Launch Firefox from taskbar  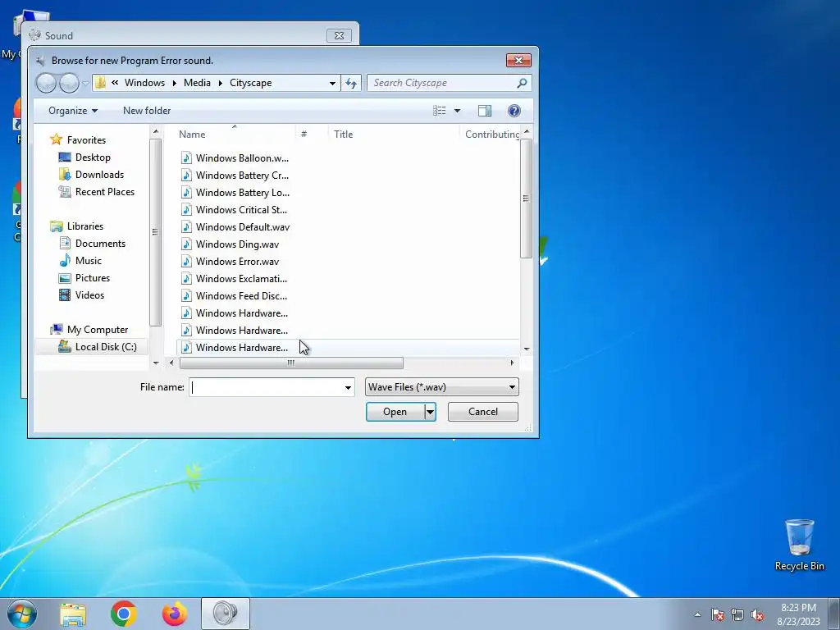pos(175,614)
